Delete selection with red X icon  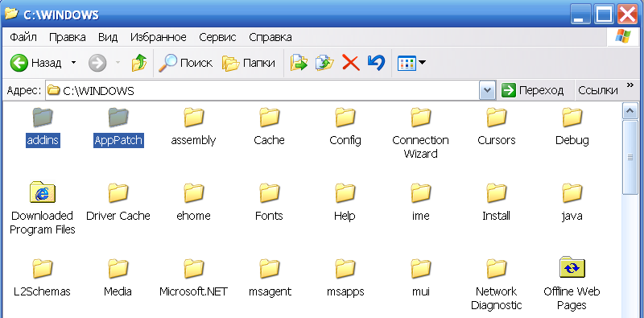(x=351, y=63)
